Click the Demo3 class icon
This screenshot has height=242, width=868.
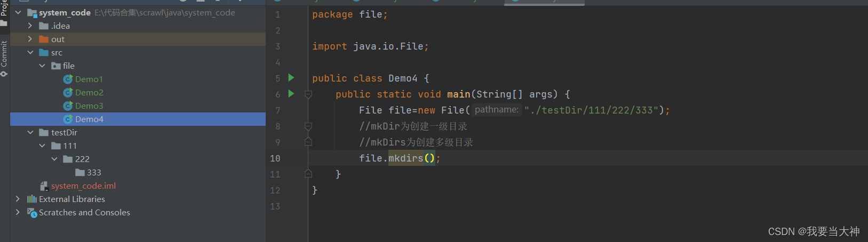(x=68, y=106)
